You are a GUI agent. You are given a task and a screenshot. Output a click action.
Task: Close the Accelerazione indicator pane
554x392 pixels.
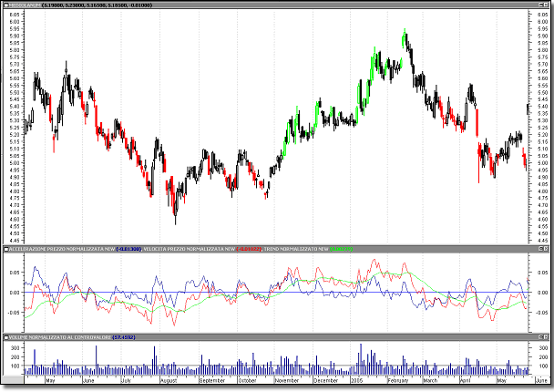coord(545,249)
